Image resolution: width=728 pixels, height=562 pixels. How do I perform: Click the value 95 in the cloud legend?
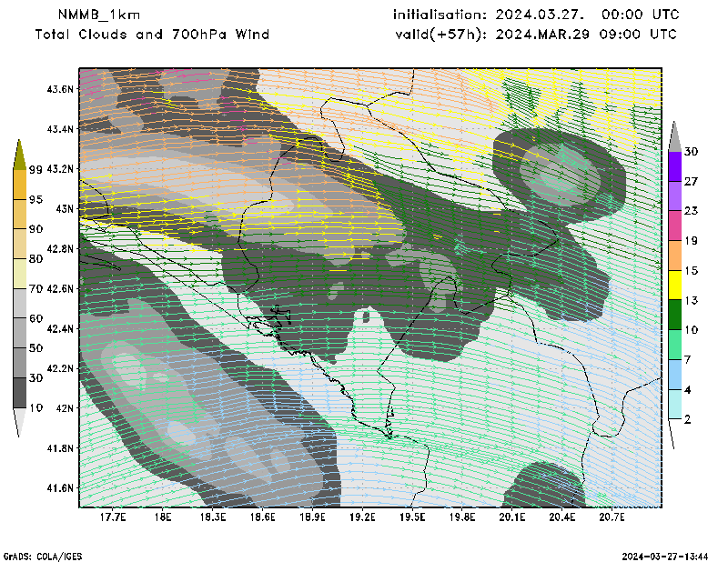click(x=35, y=199)
